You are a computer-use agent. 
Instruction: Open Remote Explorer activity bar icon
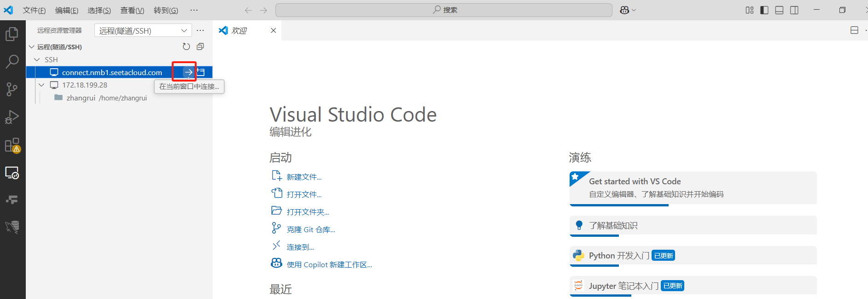tap(12, 173)
